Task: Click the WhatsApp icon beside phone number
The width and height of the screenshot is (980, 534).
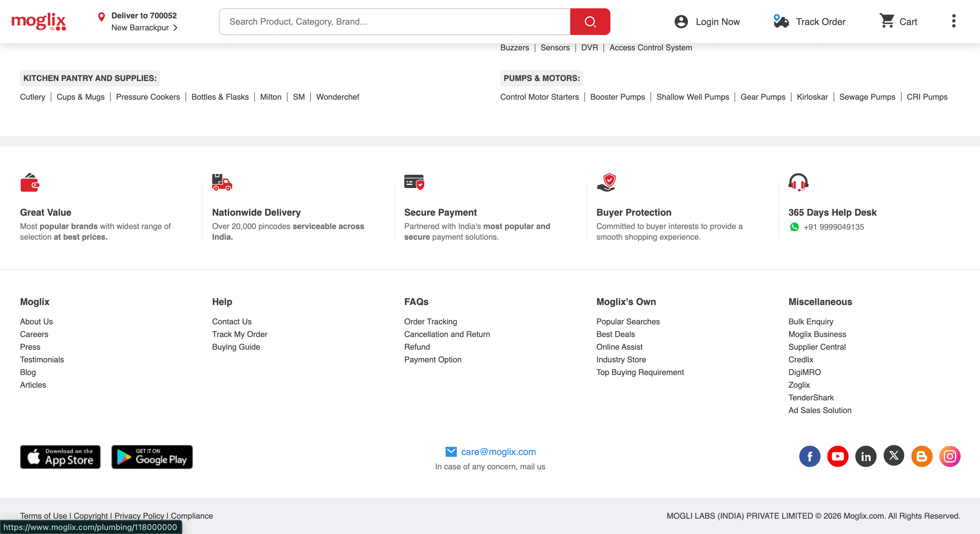Action: click(794, 227)
